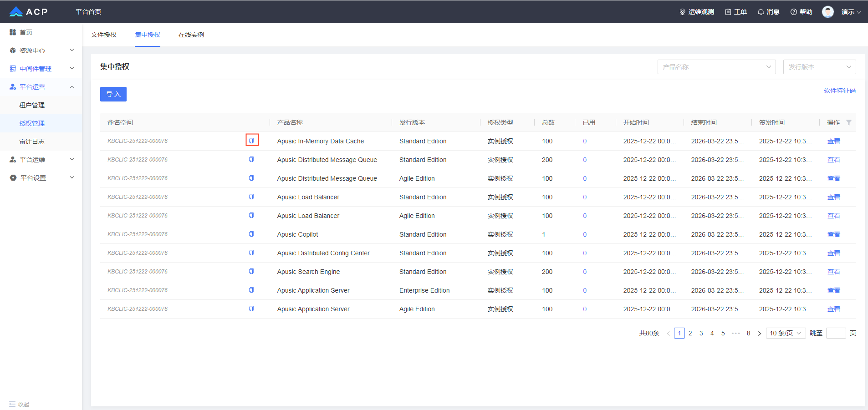The width and height of the screenshot is (868, 410).
Task: Expand the 平台运维 menu chevron
Action: (x=72, y=159)
